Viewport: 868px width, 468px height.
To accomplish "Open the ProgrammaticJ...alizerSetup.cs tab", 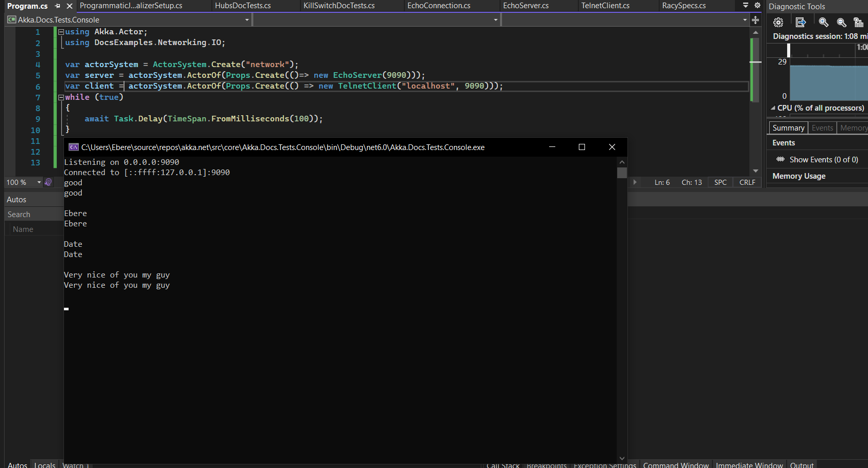I will pos(131,6).
